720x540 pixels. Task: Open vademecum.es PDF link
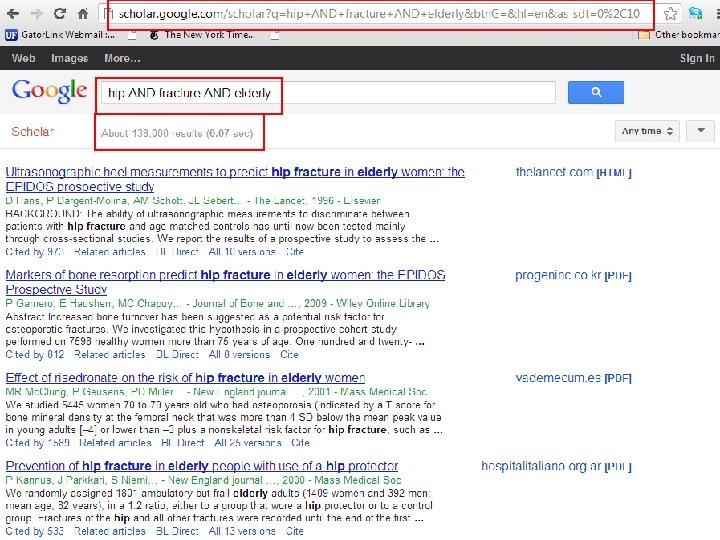(x=574, y=378)
